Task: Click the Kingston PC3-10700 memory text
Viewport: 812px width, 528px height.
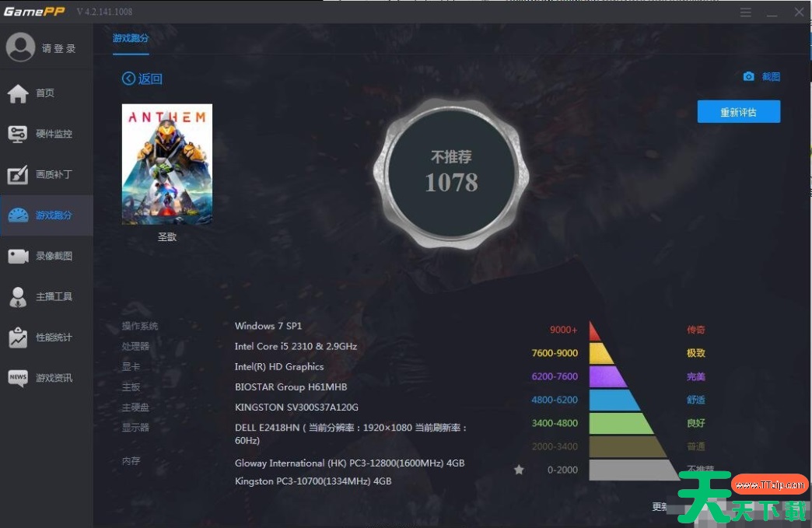Action: pos(313,481)
